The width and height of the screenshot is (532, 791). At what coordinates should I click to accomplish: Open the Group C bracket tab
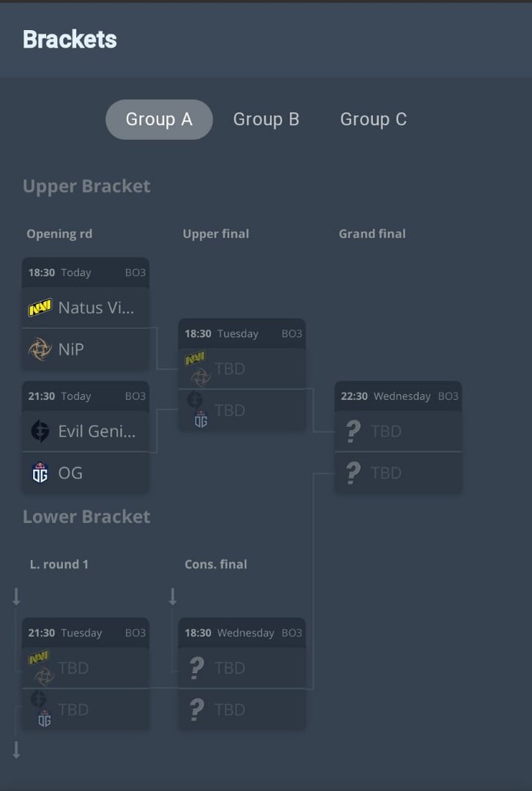click(x=373, y=119)
